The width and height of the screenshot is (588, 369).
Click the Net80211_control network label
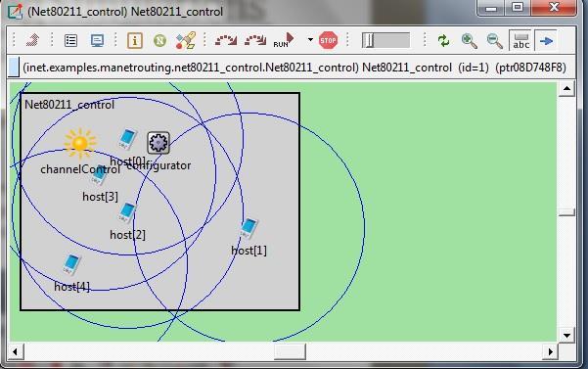pyautogui.click(x=69, y=105)
